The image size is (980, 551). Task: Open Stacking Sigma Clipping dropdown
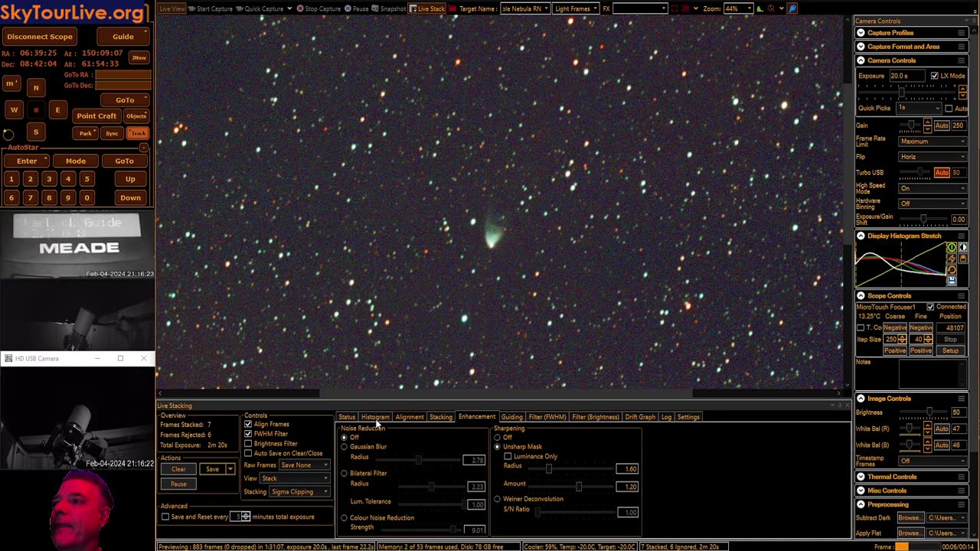pyautogui.click(x=300, y=491)
